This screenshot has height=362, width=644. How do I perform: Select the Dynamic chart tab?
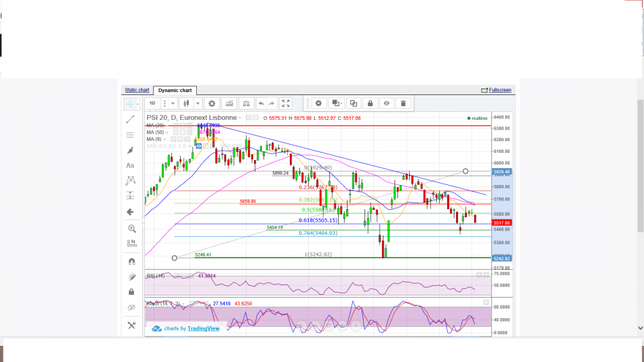pyautogui.click(x=175, y=90)
